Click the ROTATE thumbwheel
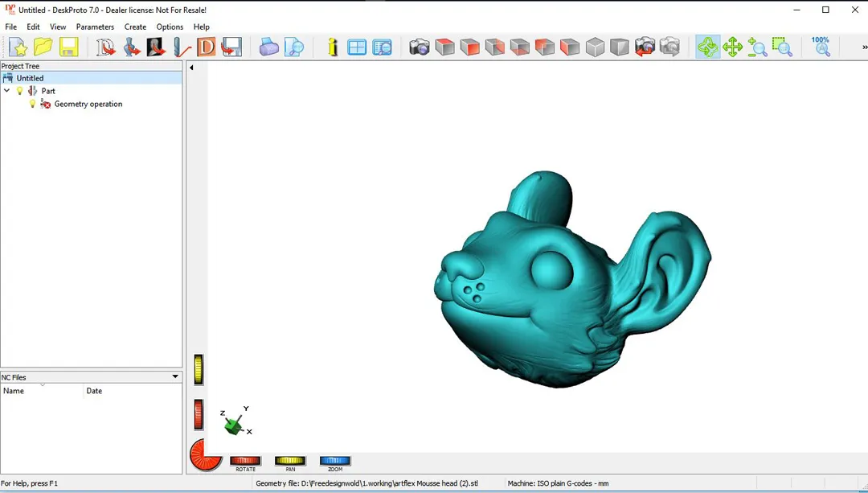 [x=245, y=460]
